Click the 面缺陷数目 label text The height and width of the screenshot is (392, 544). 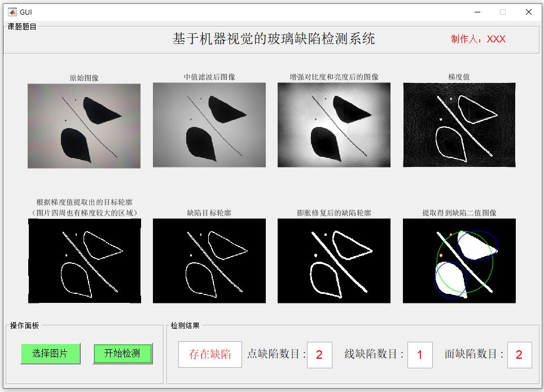pos(474,354)
